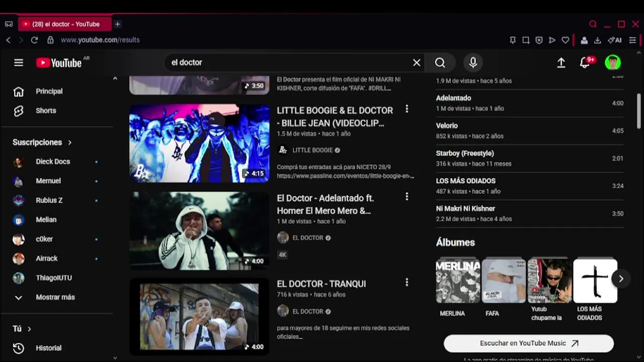View site info via lock icon
The image size is (644, 362).
click(x=50, y=40)
